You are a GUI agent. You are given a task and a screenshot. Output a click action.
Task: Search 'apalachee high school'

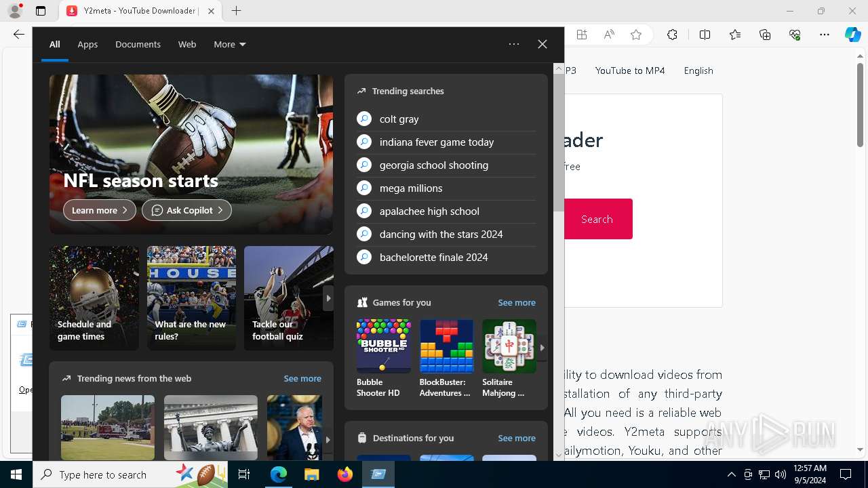coord(446,211)
